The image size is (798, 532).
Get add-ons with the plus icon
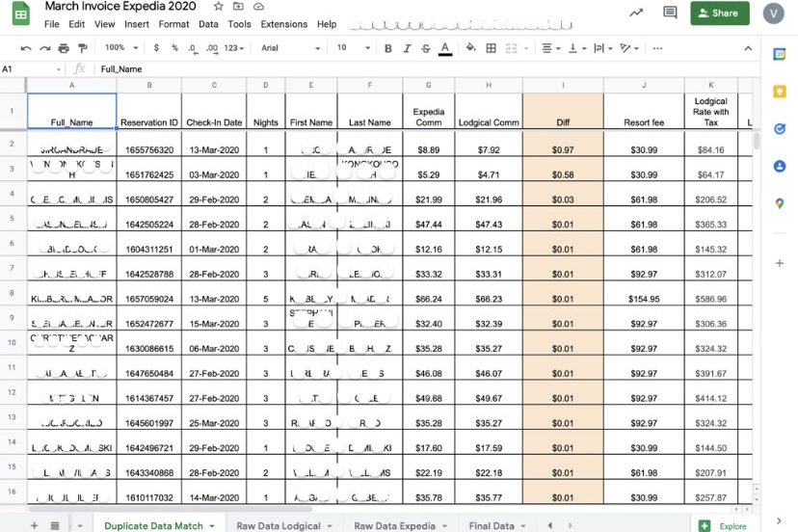tap(779, 263)
